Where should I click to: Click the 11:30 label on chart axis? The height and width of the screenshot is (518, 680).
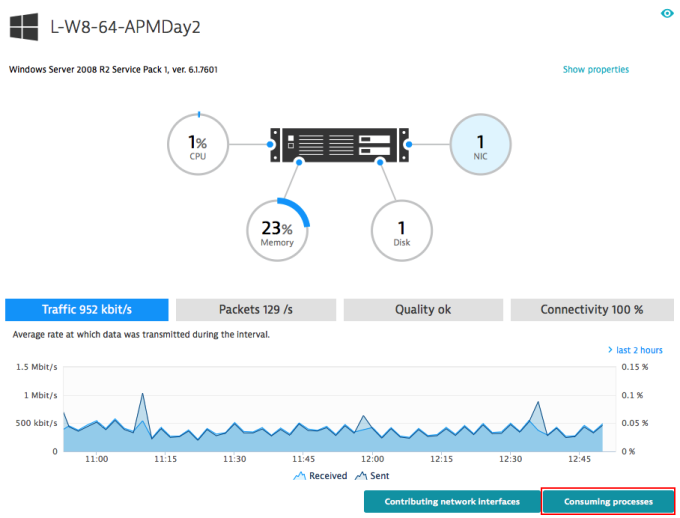[235, 459]
